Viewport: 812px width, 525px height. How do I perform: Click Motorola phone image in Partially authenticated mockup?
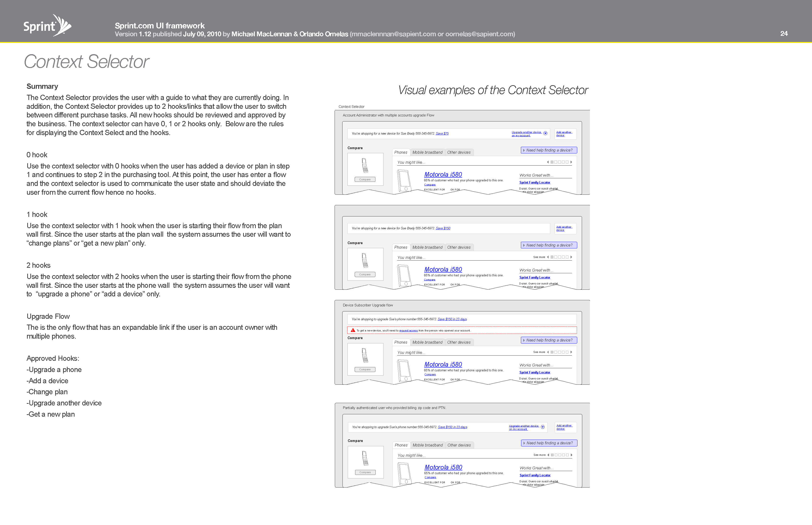tap(405, 472)
